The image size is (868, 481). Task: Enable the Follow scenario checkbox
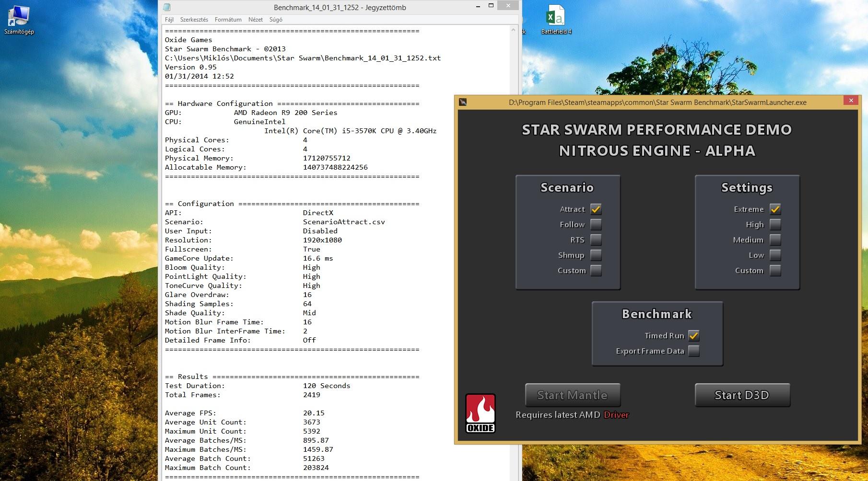(596, 225)
